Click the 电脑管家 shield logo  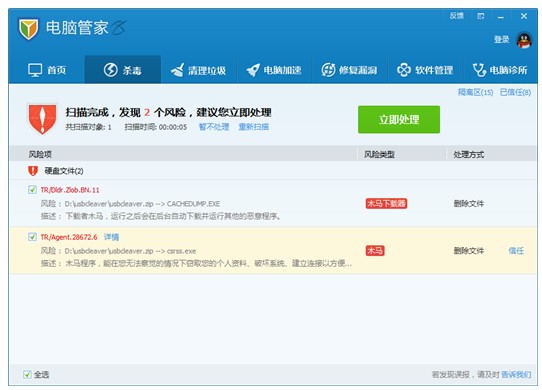click(x=28, y=29)
